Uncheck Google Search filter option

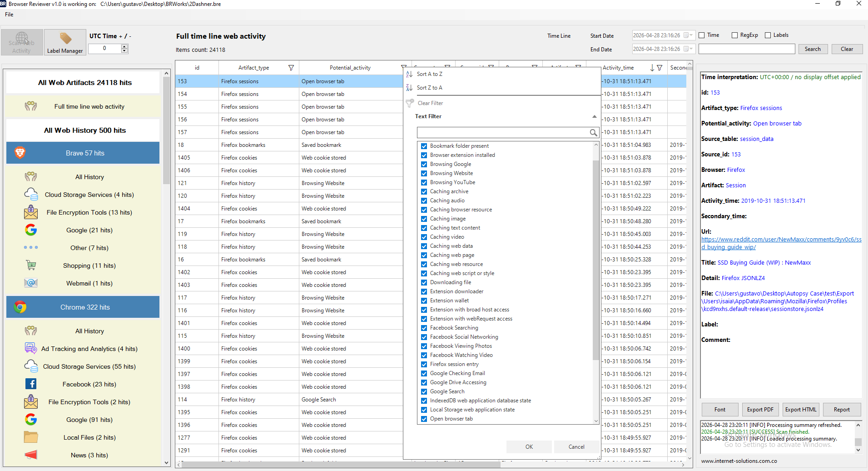(x=424, y=391)
